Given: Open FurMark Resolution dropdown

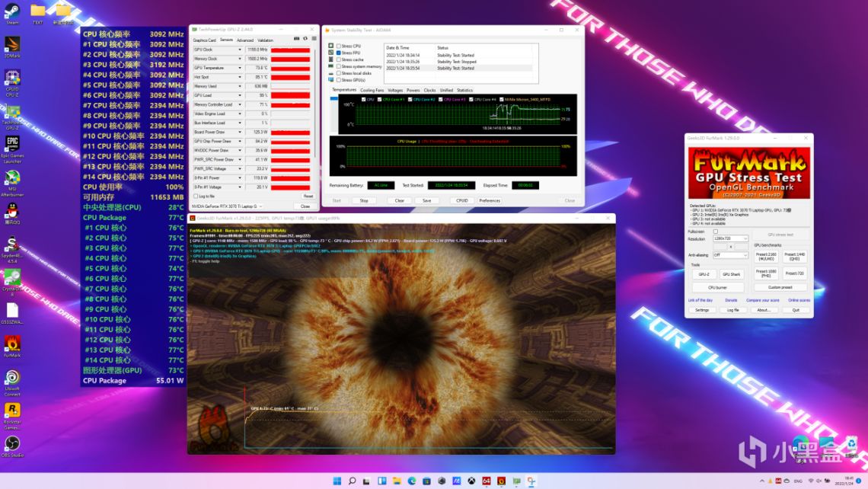Looking at the screenshot, I should click(x=730, y=238).
